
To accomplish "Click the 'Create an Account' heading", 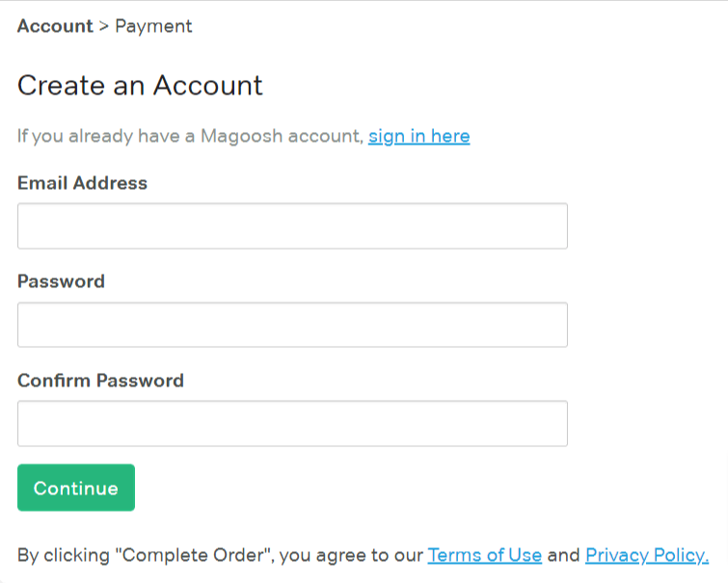I will point(140,86).
